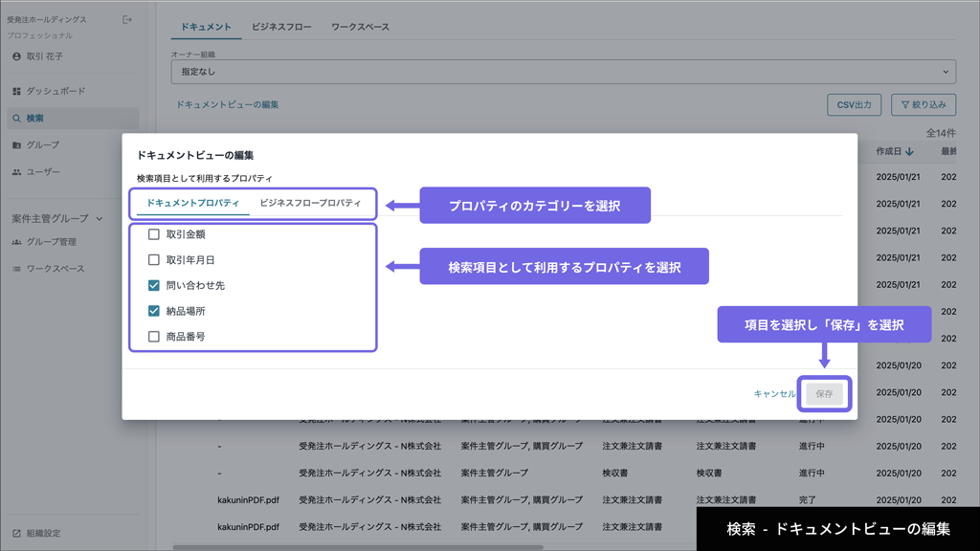The image size is (980, 551).
Task: Select the ビジネスフロー top tab
Action: point(281,27)
